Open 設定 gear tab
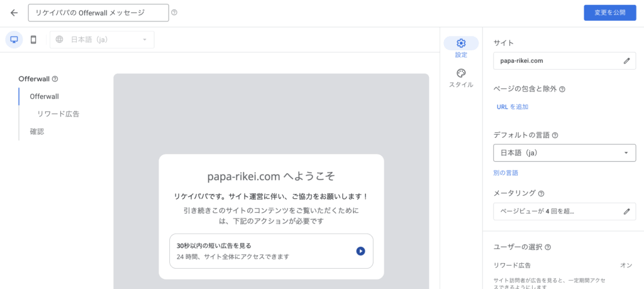The width and height of the screenshot is (644, 289). pos(461,47)
